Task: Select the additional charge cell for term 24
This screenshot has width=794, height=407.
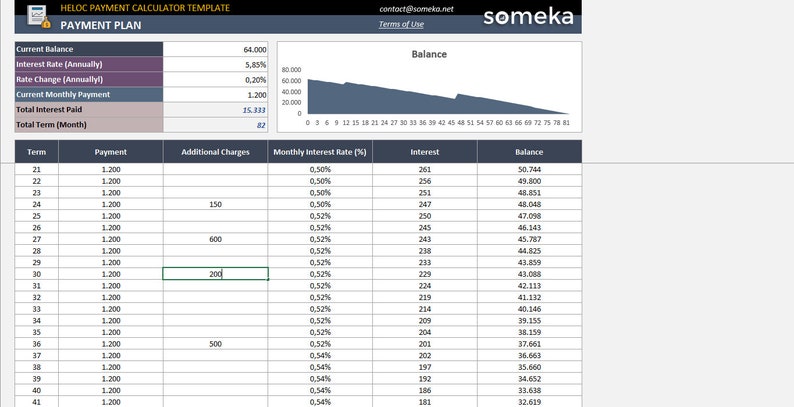Action: click(x=215, y=205)
